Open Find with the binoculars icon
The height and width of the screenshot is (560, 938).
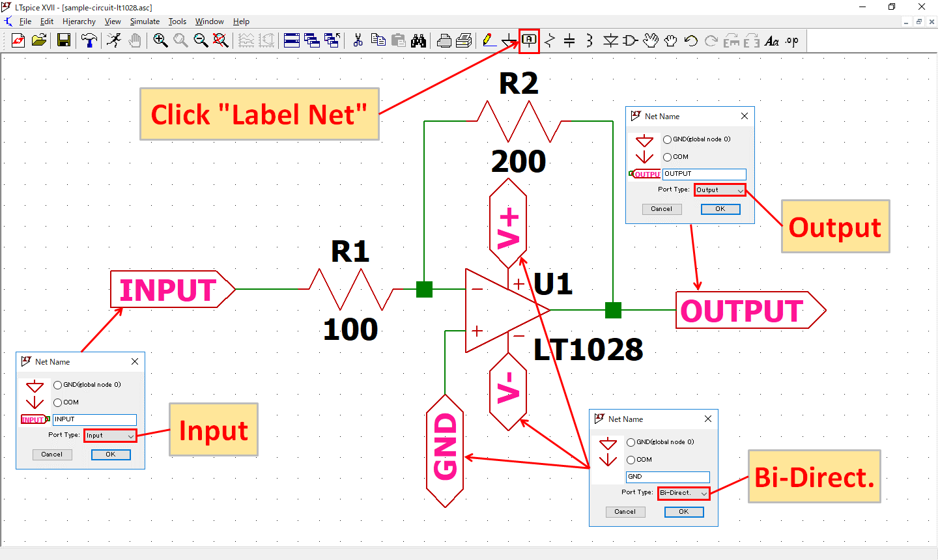pyautogui.click(x=419, y=40)
